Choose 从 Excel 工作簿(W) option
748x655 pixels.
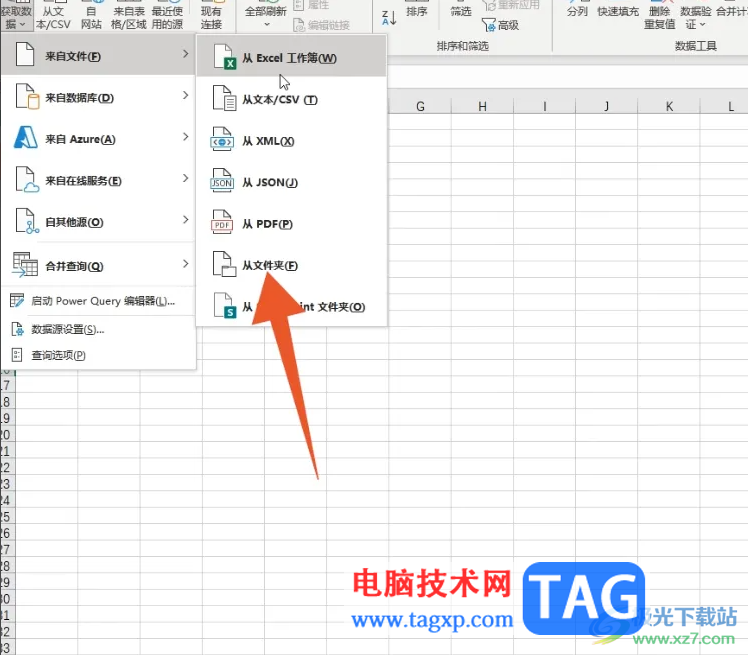point(291,57)
